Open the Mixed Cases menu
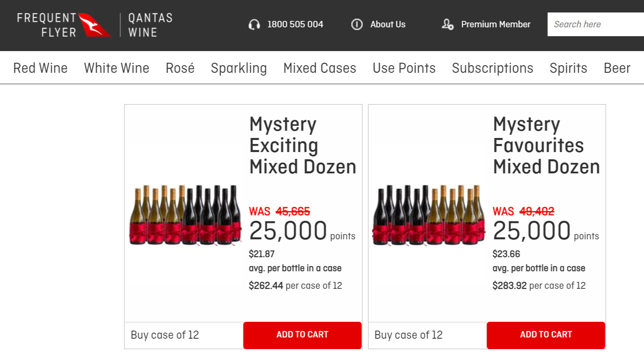The width and height of the screenshot is (644, 362). (x=320, y=68)
